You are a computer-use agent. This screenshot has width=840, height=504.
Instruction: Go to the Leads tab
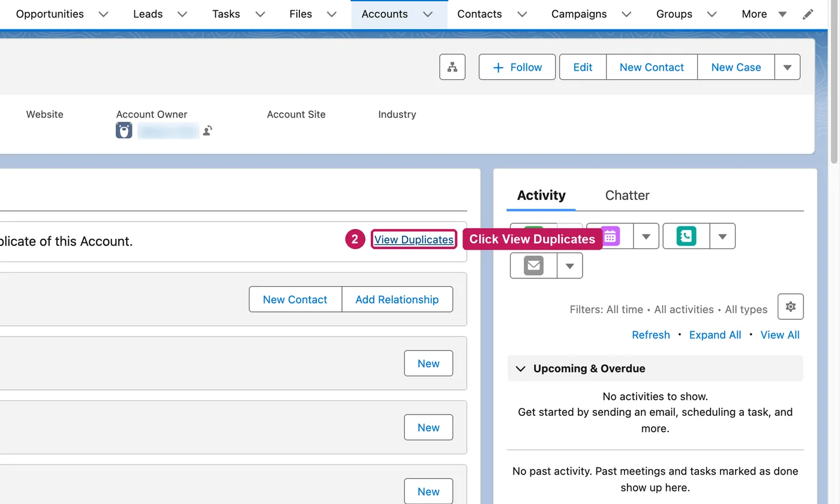148,14
